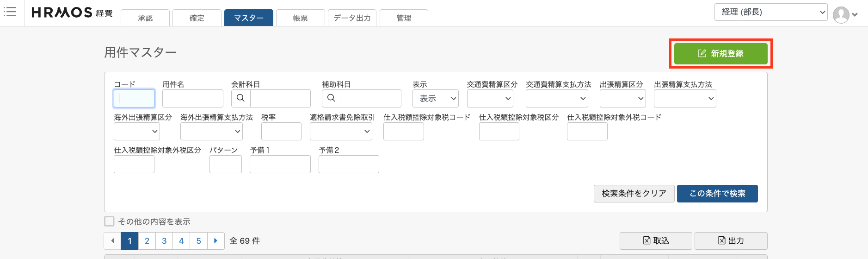Open the 経理 (部長) role dropdown
868x259 pixels.
[x=771, y=12]
